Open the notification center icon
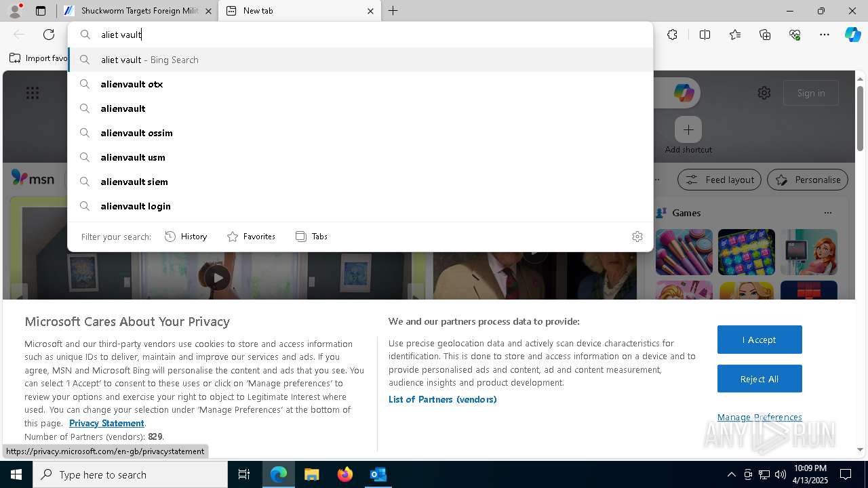868x488 pixels. point(846,474)
